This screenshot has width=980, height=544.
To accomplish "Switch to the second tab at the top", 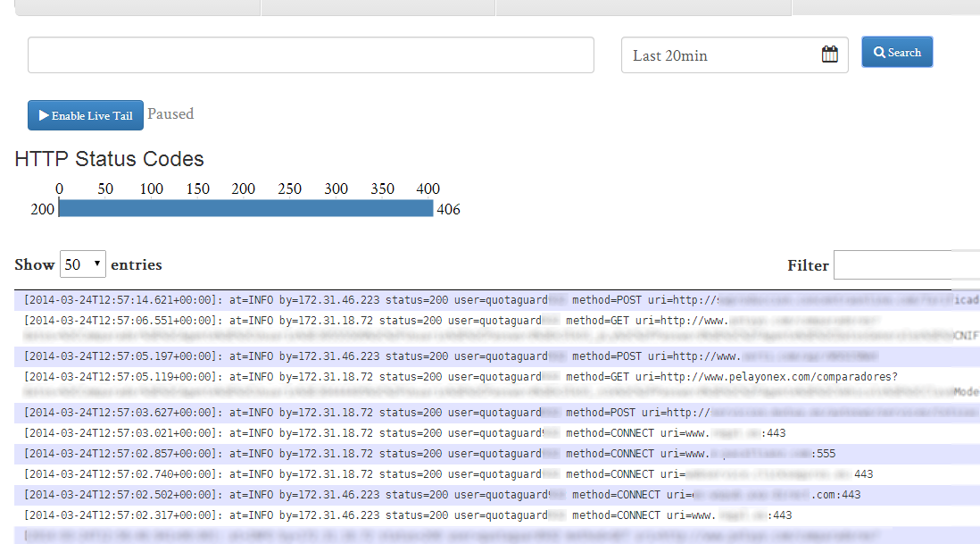I will tap(379, 7).
